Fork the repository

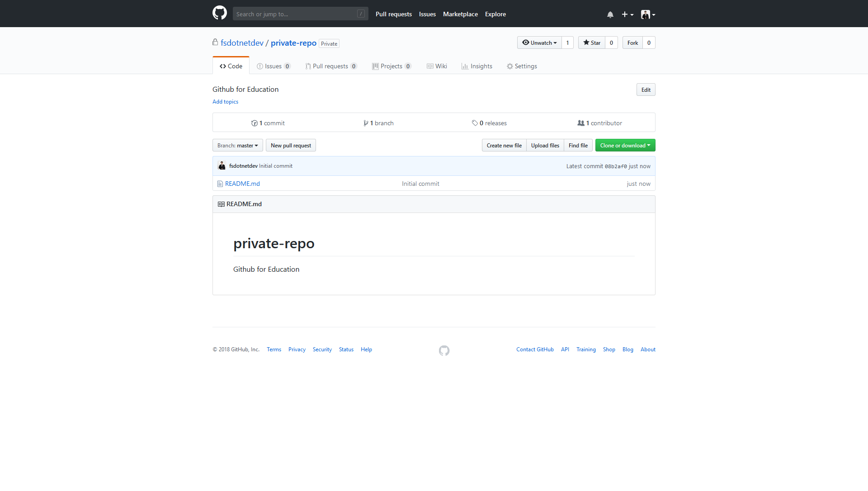click(x=632, y=42)
